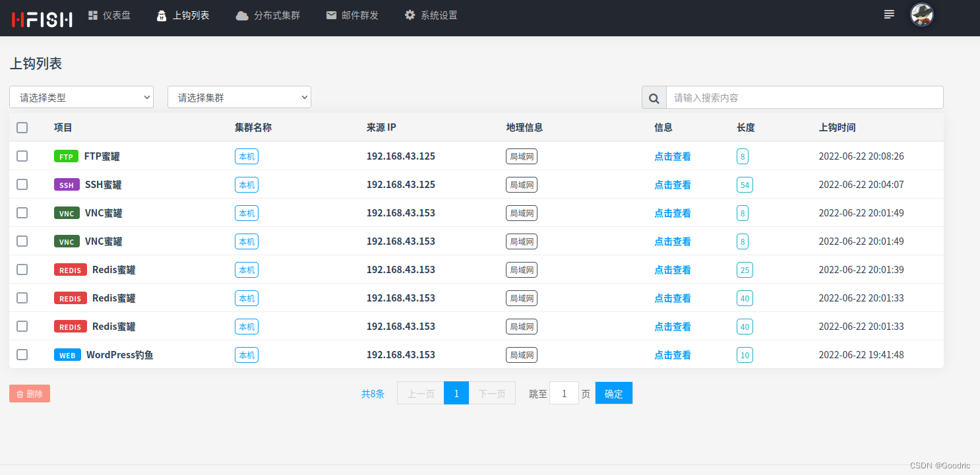
Task: Click the HFish logo
Action: coord(42,18)
